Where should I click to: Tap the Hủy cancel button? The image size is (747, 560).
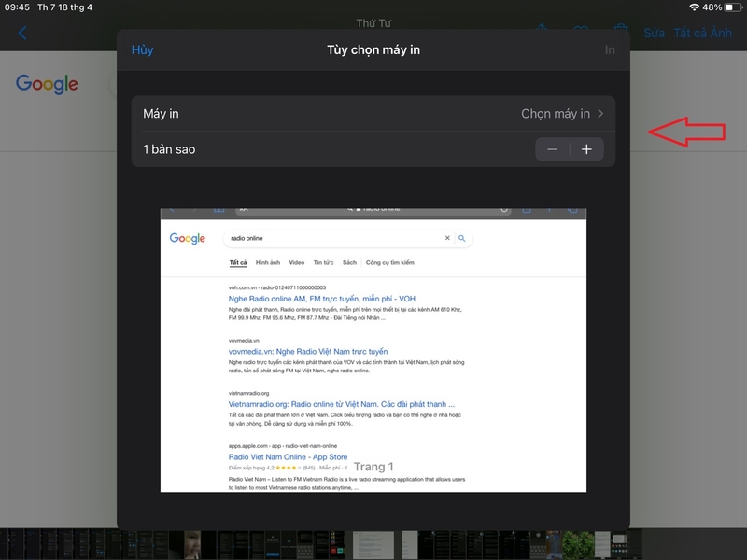[142, 50]
